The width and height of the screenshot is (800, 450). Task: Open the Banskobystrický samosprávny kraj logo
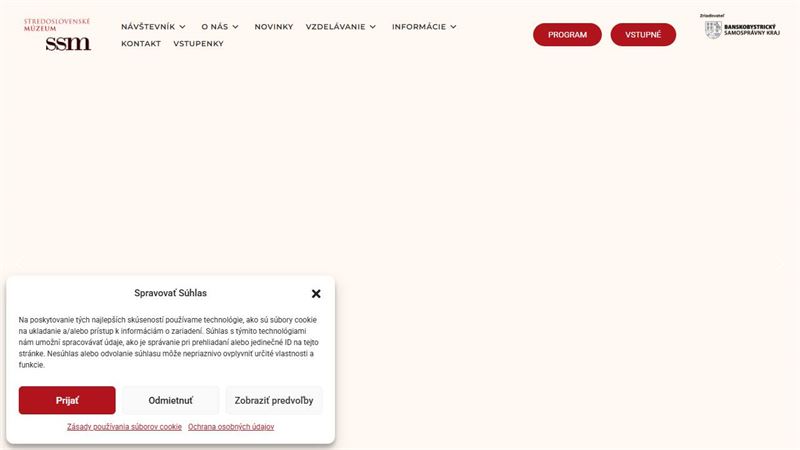tap(740, 27)
